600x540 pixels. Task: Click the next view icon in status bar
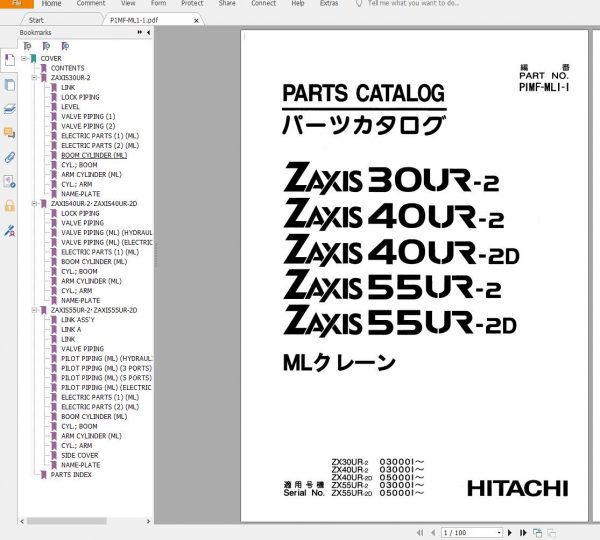coord(551,533)
